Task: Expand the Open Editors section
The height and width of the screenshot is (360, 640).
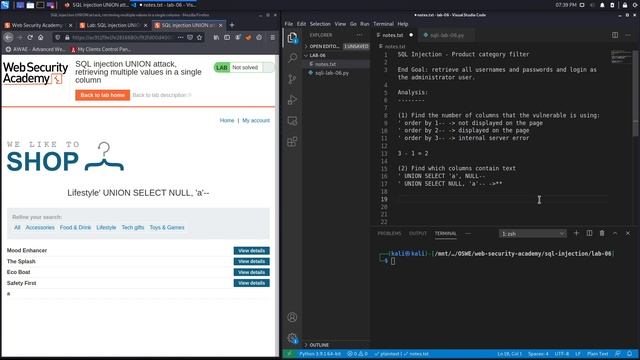Action: coord(324,46)
